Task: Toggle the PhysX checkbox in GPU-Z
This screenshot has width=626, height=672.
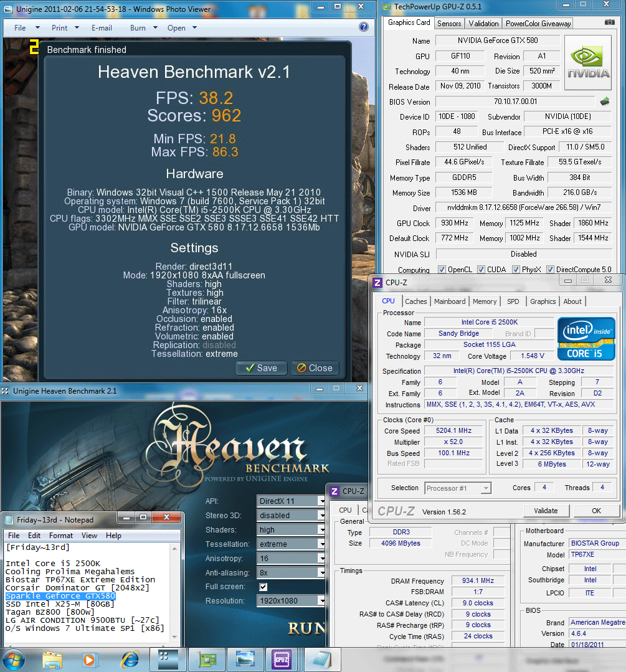Action: pos(516,270)
